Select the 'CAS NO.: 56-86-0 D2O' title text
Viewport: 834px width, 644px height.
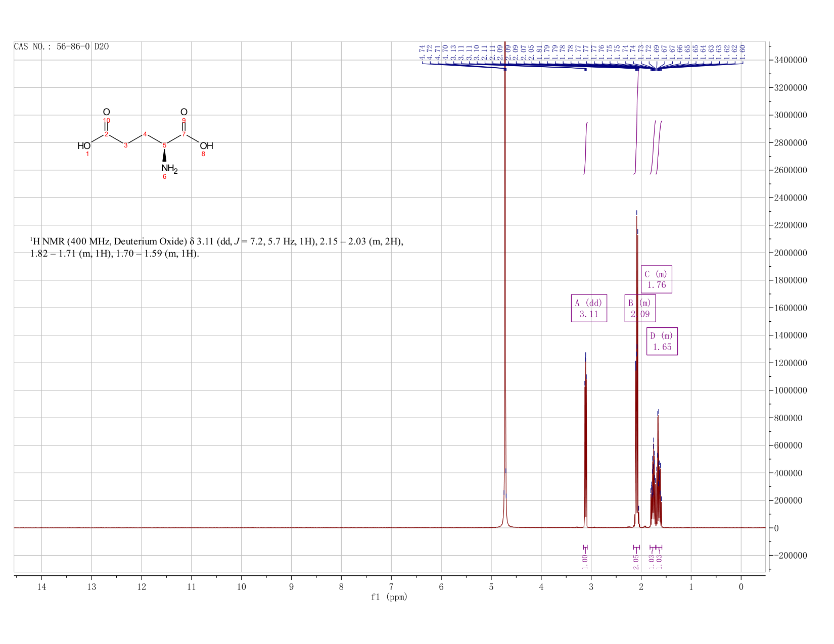61,46
